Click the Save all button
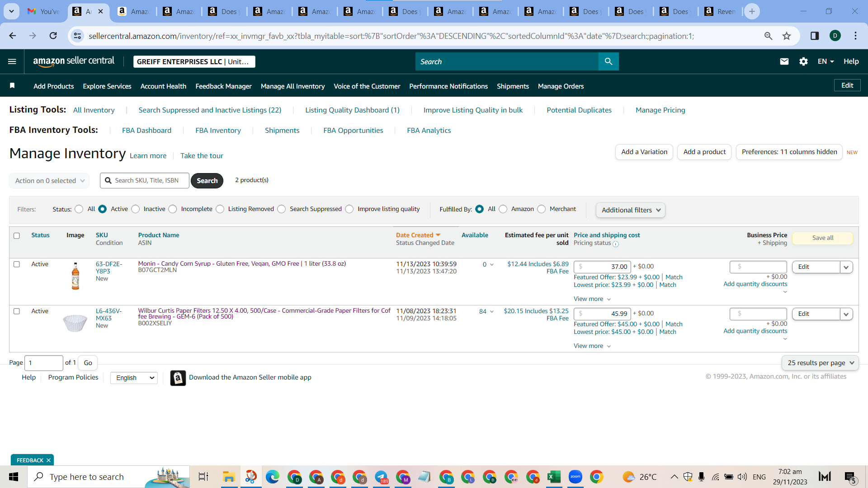This screenshot has height=488, width=868. (823, 238)
